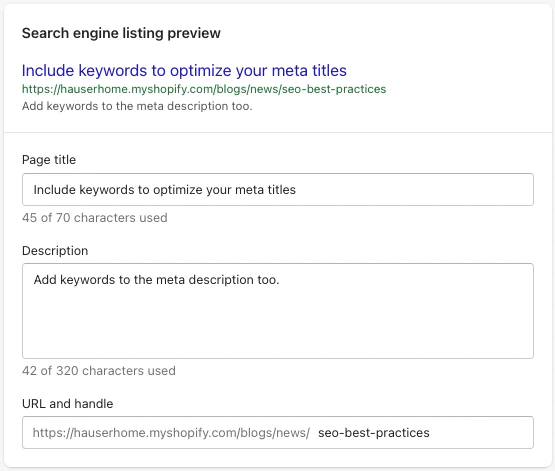Click the seo-best-practices handle text
555x471 pixels.
(x=374, y=433)
